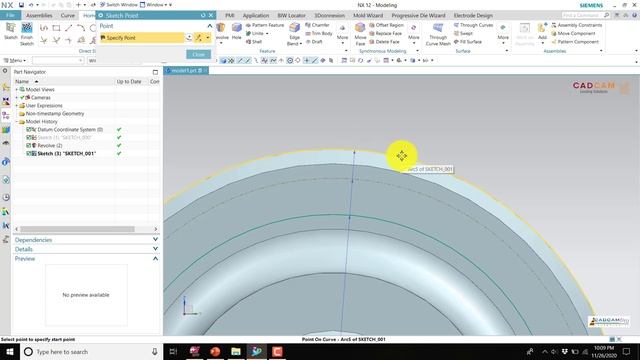The width and height of the screenshot is (640, 360).
Task: Click the Offset Region tool
Action: tap(386, 25)
